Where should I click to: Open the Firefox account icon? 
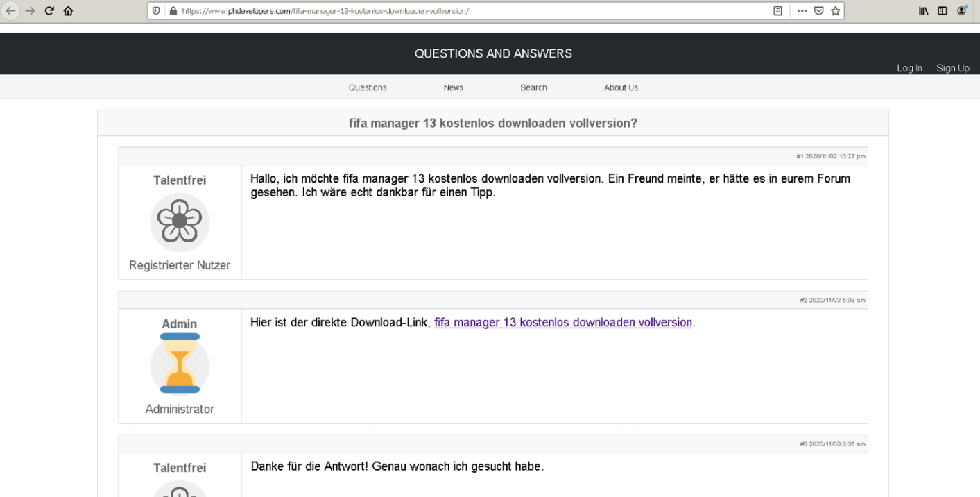pos(963,11)
